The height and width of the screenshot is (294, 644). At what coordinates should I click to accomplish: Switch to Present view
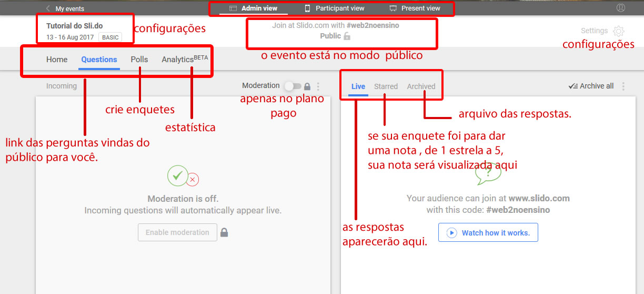(415, 8)
